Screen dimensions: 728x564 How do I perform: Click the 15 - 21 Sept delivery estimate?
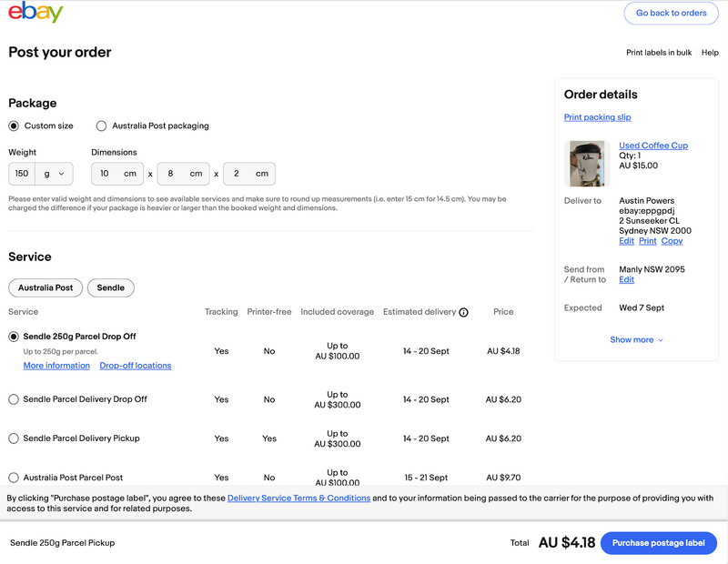426,478
